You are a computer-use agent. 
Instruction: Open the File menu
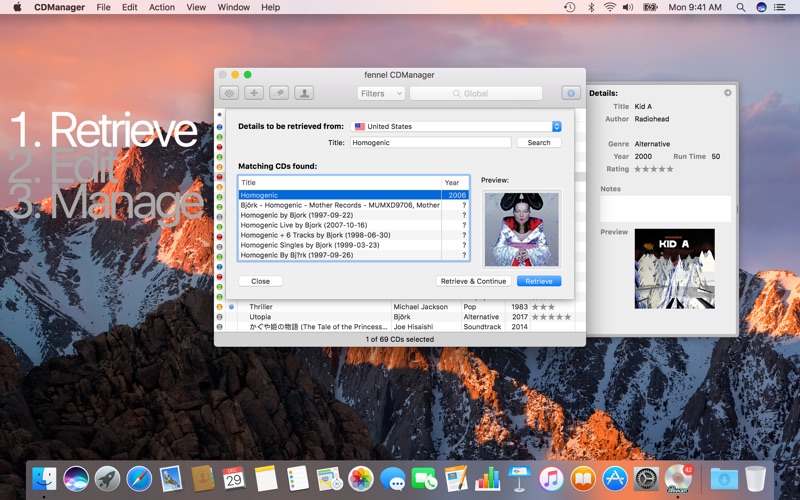(x=104, y=7)
